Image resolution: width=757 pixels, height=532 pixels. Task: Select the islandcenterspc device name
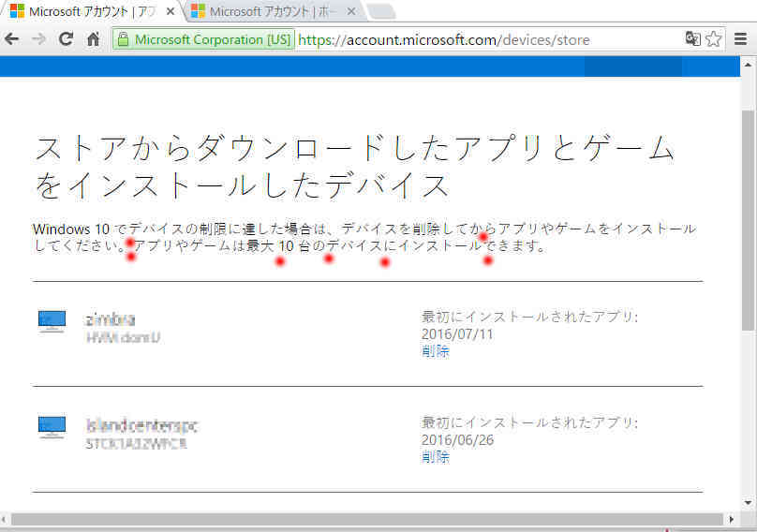[x=142, y=425]
